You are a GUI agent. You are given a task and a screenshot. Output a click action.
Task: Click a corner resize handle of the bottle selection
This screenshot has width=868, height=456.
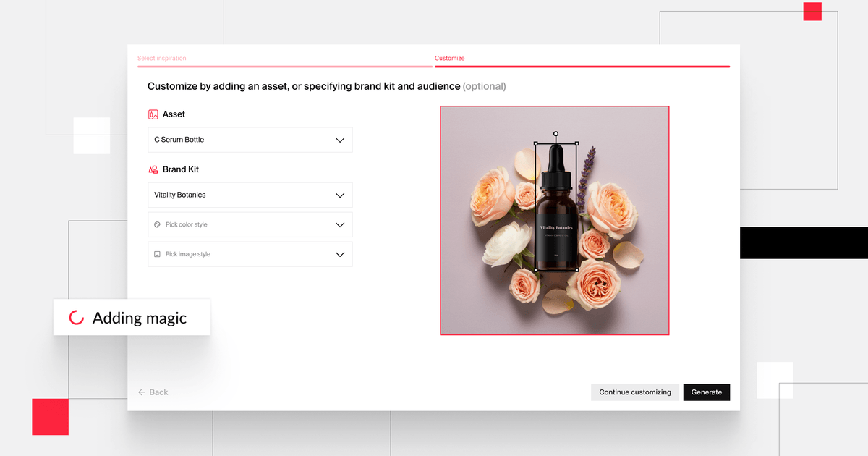[535, 143]
